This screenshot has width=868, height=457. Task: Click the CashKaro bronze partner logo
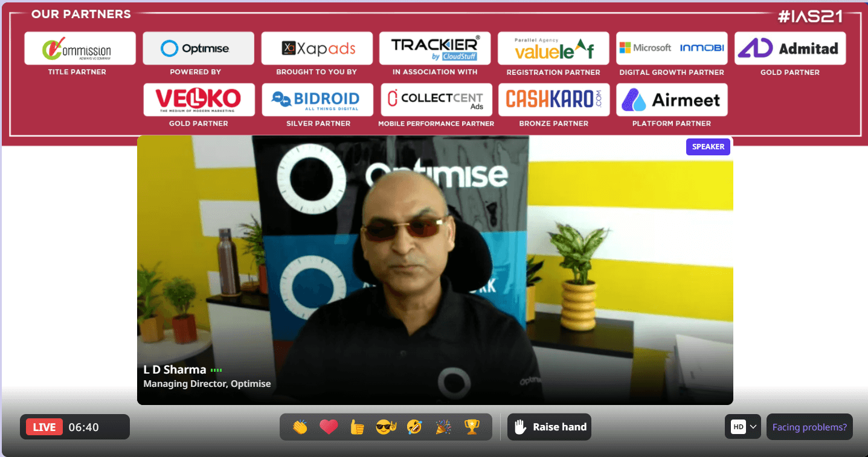pyautogui.click(x=554, y=100)
